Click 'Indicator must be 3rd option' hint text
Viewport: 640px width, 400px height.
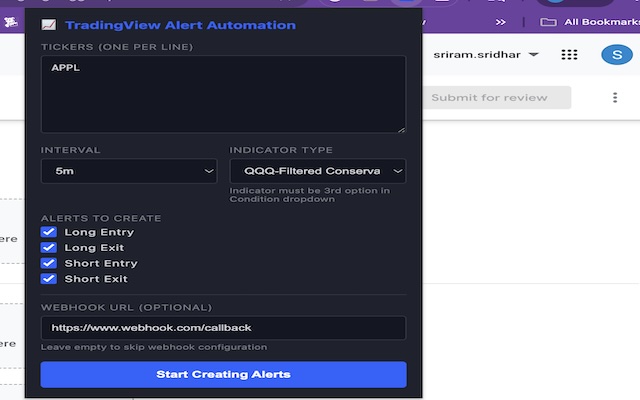click(x=310, y=195)
